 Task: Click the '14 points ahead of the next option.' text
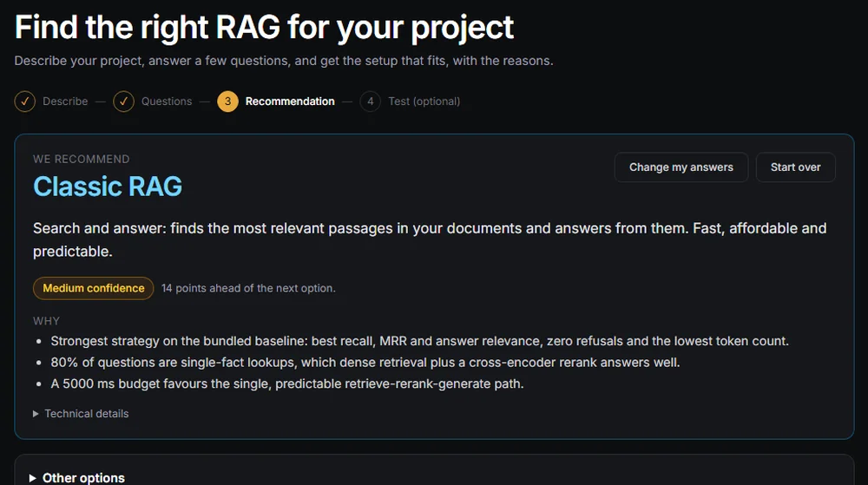click(x=248, y=288)
